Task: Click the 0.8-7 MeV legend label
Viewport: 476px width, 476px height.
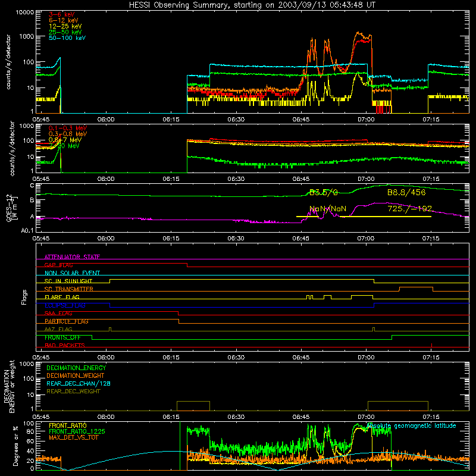Action: click(65, 140)
